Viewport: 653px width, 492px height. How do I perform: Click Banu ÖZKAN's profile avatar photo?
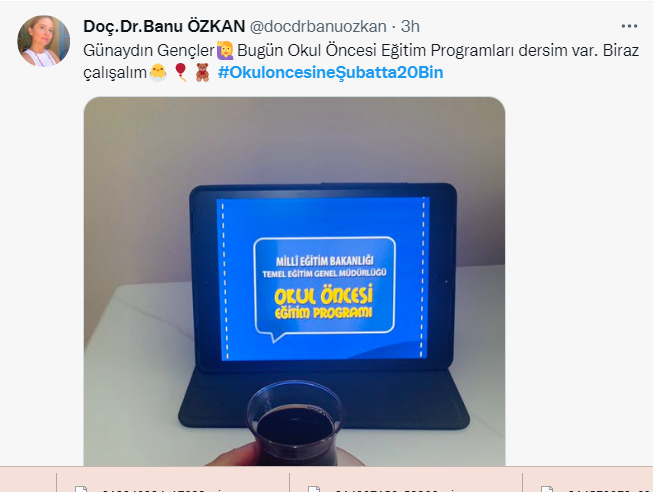click(x=43, y=41)
